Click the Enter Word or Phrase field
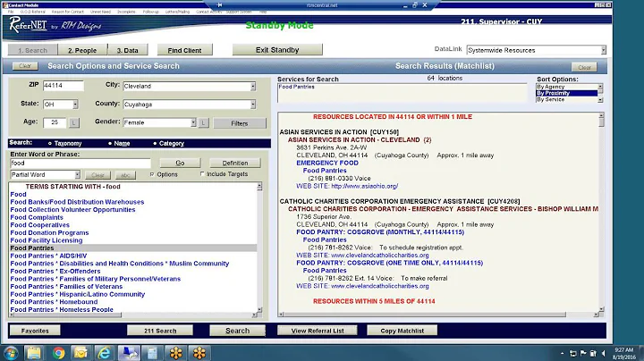The height and width of the screenshot is (361, 644). 80,163
